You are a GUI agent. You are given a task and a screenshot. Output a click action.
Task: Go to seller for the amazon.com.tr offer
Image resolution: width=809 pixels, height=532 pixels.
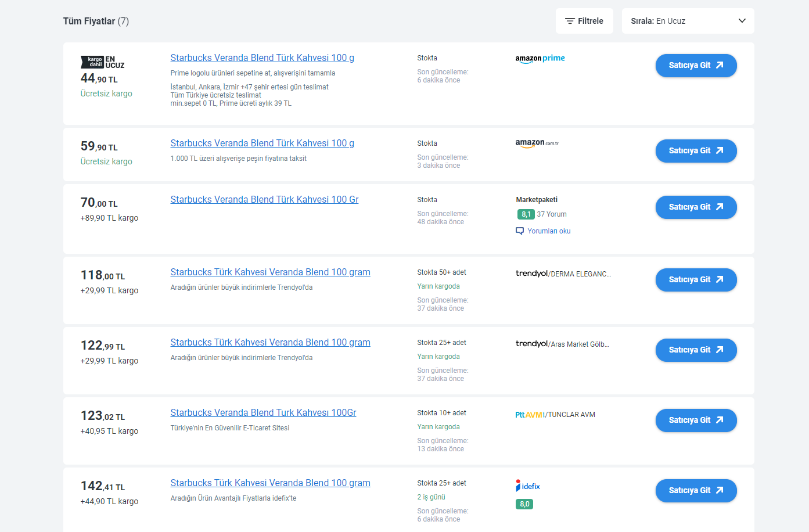[696, 151]
